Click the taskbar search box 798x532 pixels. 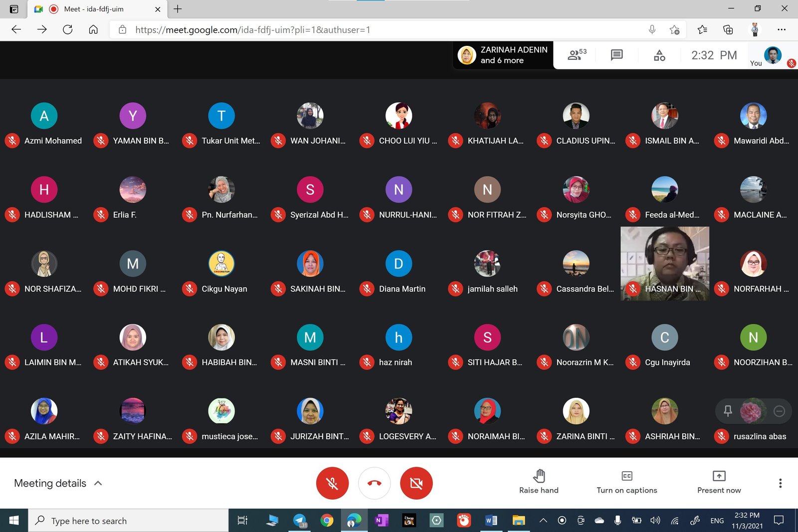click(x=128, y=521)
